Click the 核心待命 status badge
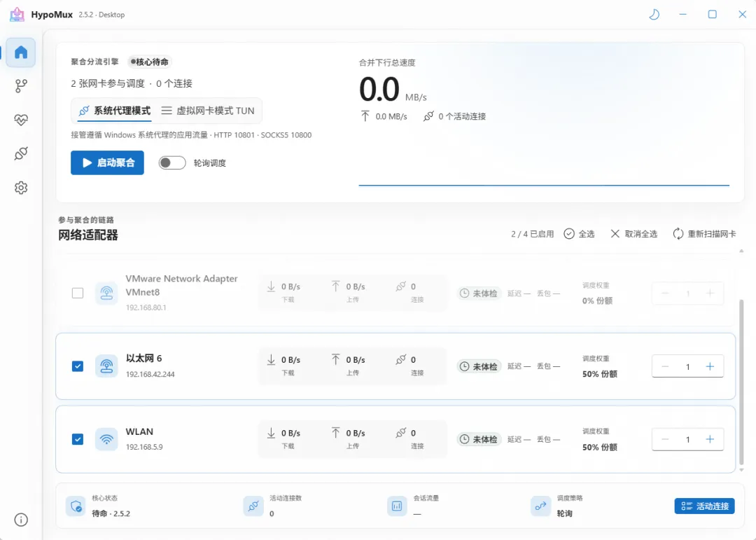This screenshot has height=540, width=756. 150,62
